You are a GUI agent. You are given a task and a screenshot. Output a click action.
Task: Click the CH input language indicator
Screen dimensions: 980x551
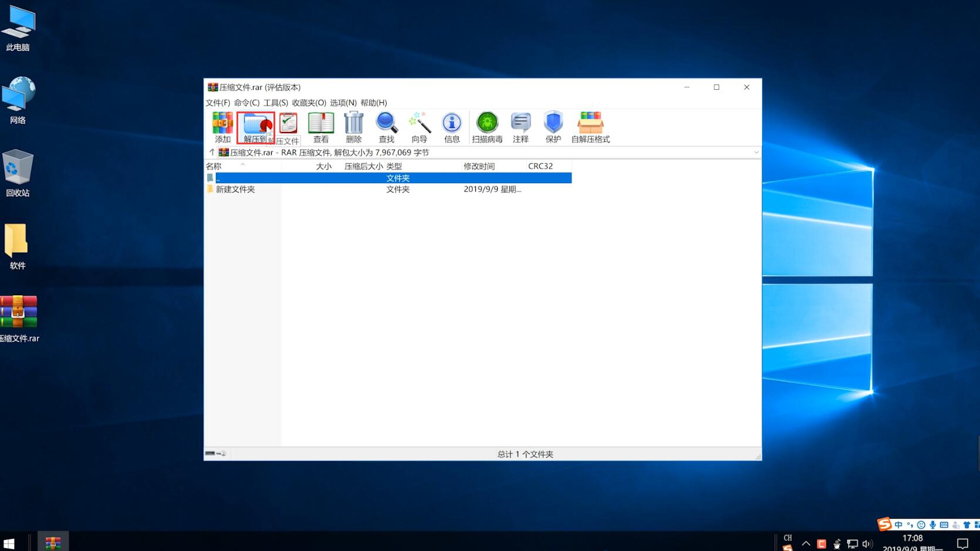788,538
